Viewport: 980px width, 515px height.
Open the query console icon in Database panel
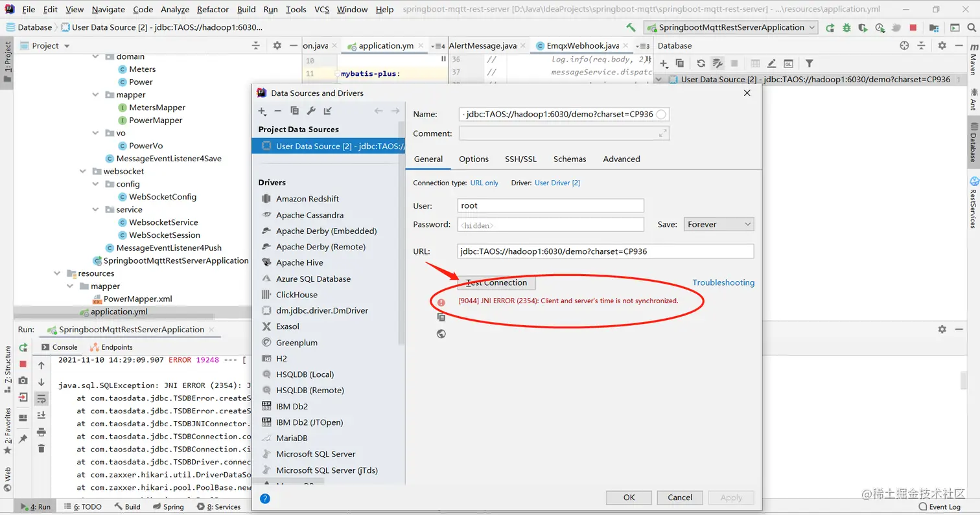pyautogui.click(x=788, y=63)
